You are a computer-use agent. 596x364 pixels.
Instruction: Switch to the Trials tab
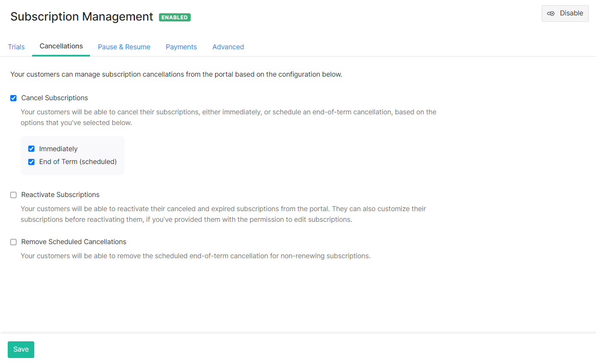pos(16,46)
